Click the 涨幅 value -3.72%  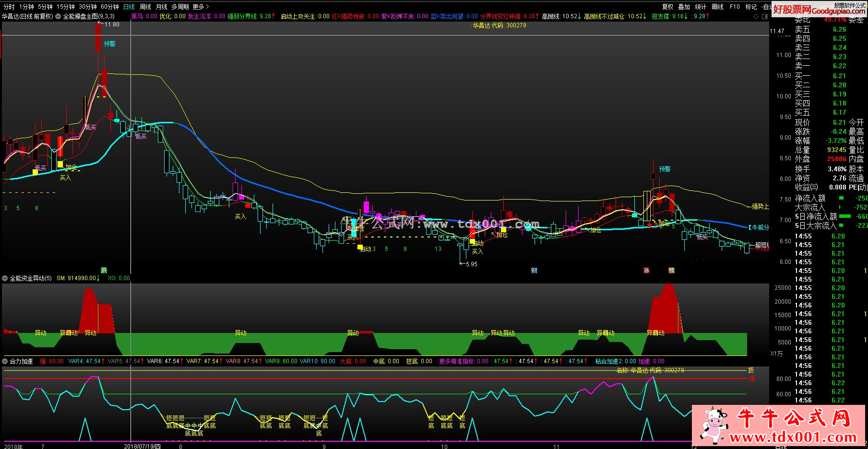836,141
